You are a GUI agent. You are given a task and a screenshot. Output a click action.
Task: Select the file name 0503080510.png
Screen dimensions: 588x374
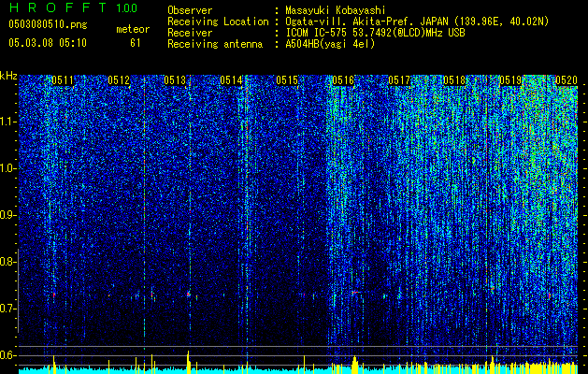pos(48,24)
